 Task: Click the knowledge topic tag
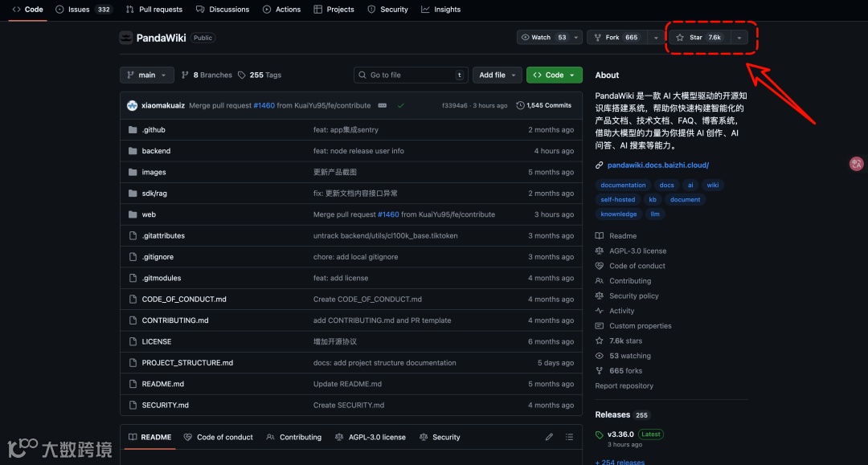[x=618, y=214]
